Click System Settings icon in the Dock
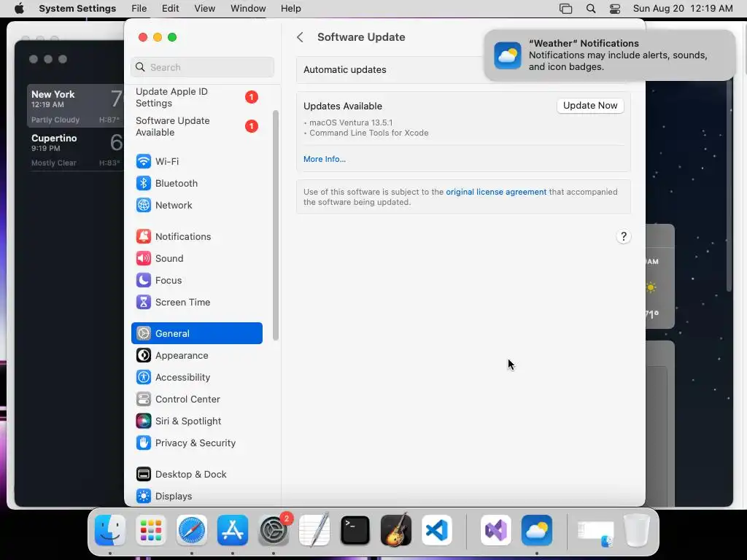Image resolution: width=747 pixels, height=560 pixels. point(274,531)
